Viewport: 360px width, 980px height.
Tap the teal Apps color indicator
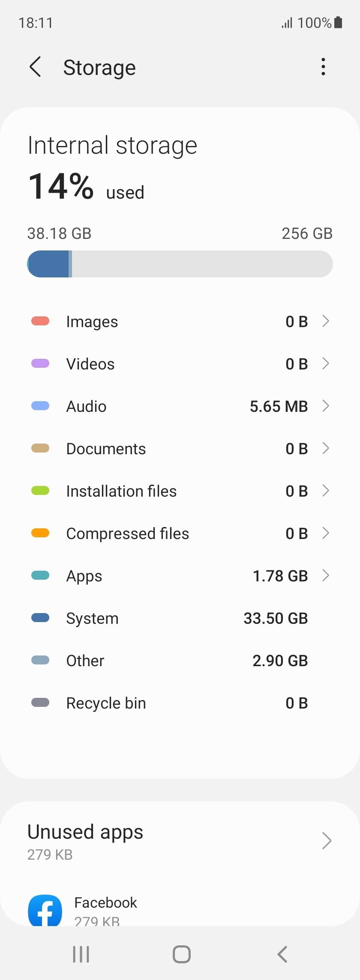[x=40, y=575]
